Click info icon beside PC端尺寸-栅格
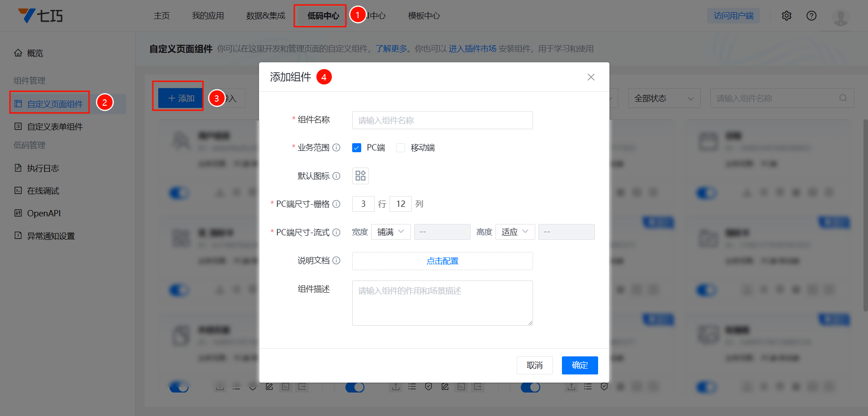The image size is (868, 416). [x=336, y=204]
